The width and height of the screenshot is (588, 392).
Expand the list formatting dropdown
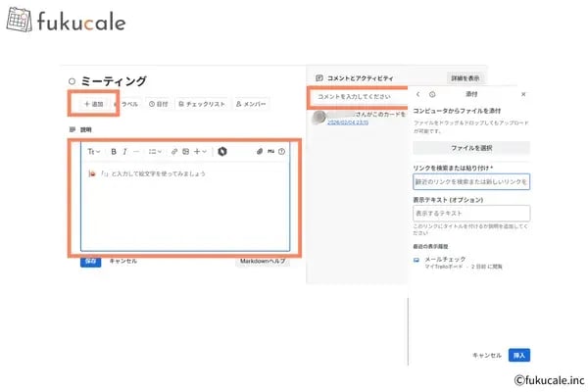[x=154, y=152]
